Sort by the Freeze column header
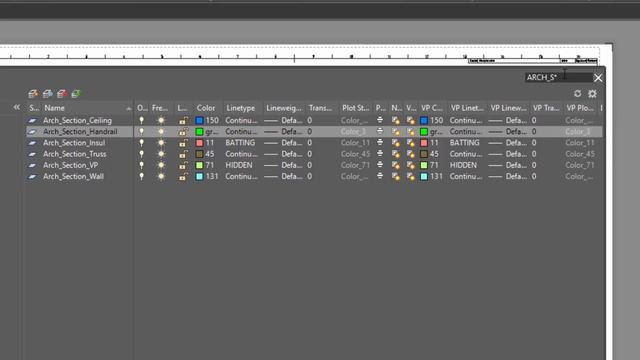640x360 pixels. (161, 108)
